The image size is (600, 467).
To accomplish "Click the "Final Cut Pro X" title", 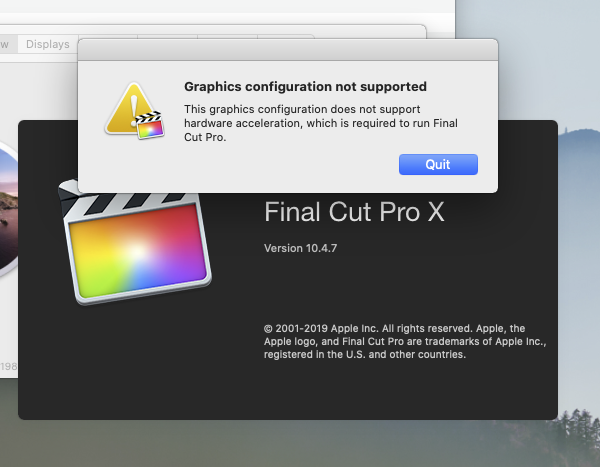I will pyautogui.click(x=354, y=212).
